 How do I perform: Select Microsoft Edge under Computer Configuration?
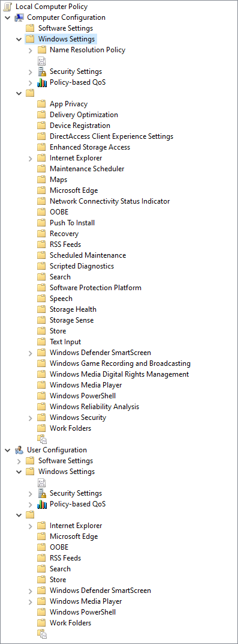[74, 190]
